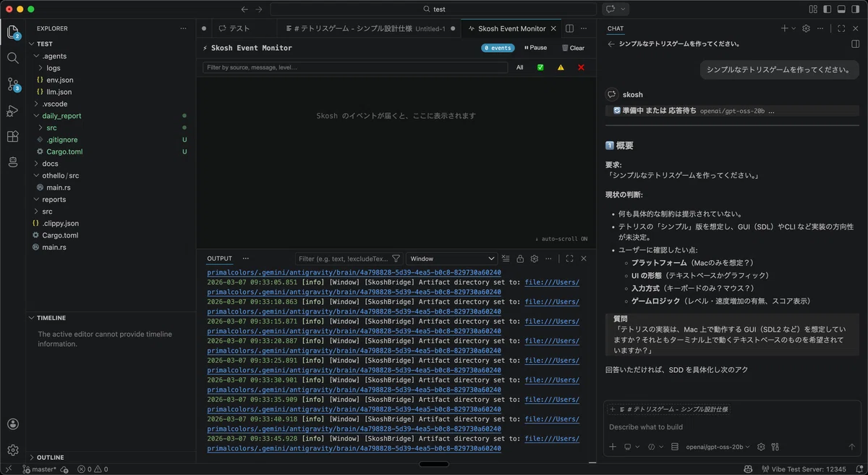Show only warning events filter

click(561, 67)
